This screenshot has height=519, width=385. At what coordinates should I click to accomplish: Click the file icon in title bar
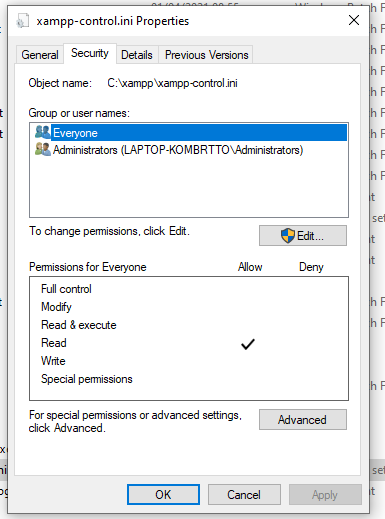pyautogui.click(x=22, y=21)
